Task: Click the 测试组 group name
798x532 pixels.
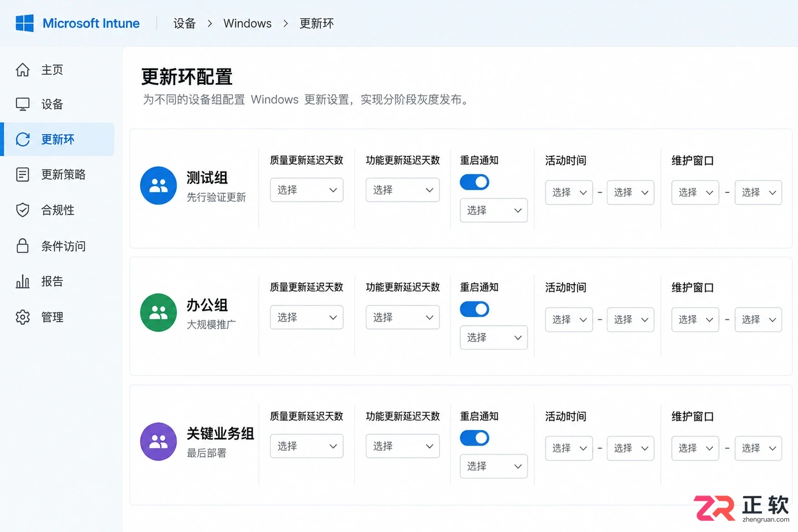Action: tap(207, 178)
